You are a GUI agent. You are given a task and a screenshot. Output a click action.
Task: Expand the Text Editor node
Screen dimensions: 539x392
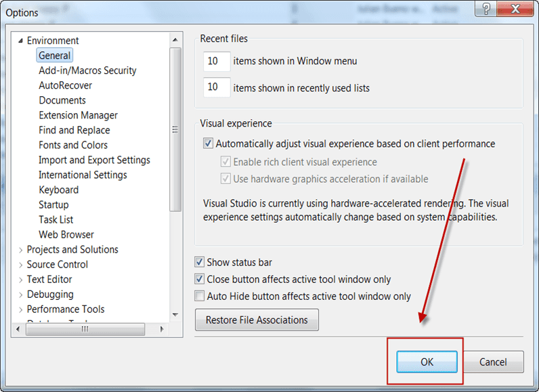click(20, 280)
